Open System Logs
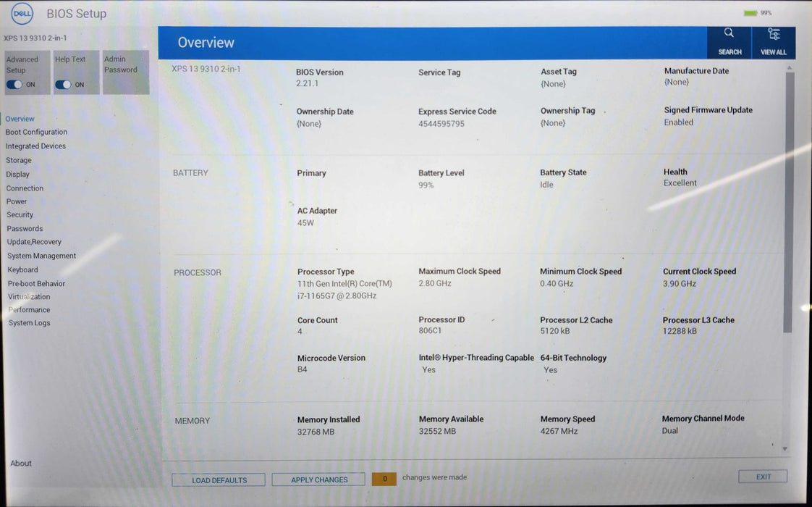Viewport: 812px width, 507px height. [30, 323]
